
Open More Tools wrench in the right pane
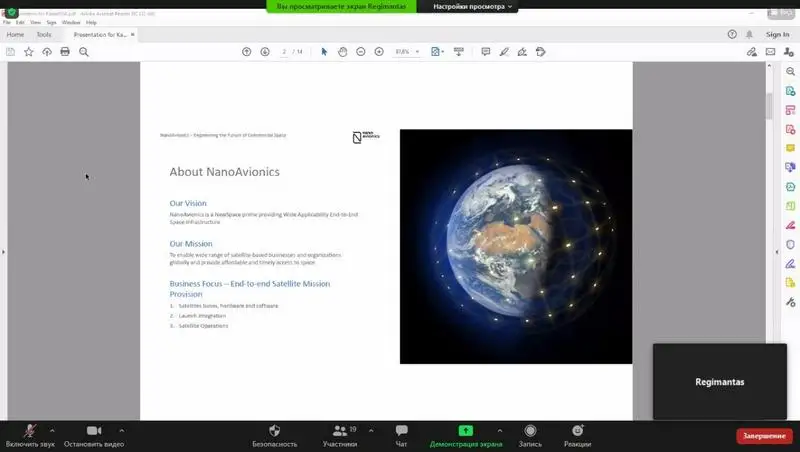click(790, 302)
